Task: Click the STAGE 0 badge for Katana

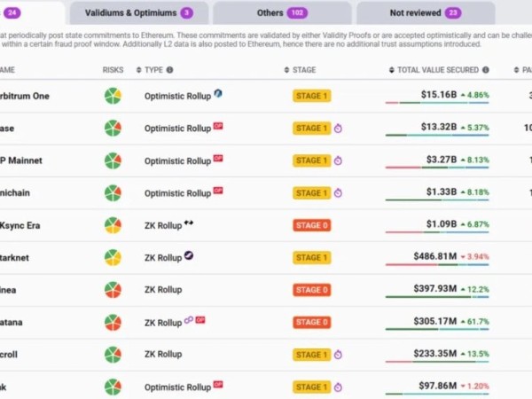Action: [x=312, y=323]
